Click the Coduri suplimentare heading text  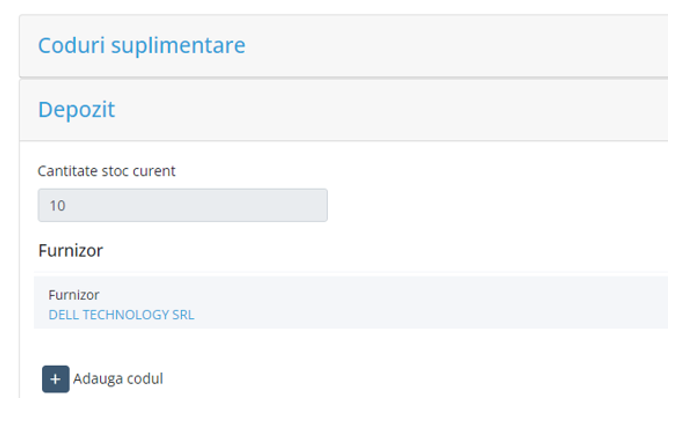tap(141, 46)
